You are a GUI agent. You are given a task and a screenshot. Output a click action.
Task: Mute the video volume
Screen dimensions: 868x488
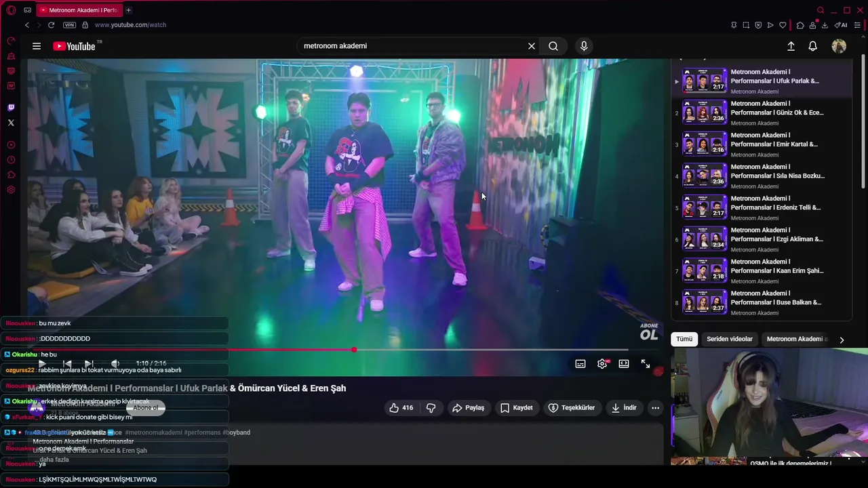(x=115, y=364)
